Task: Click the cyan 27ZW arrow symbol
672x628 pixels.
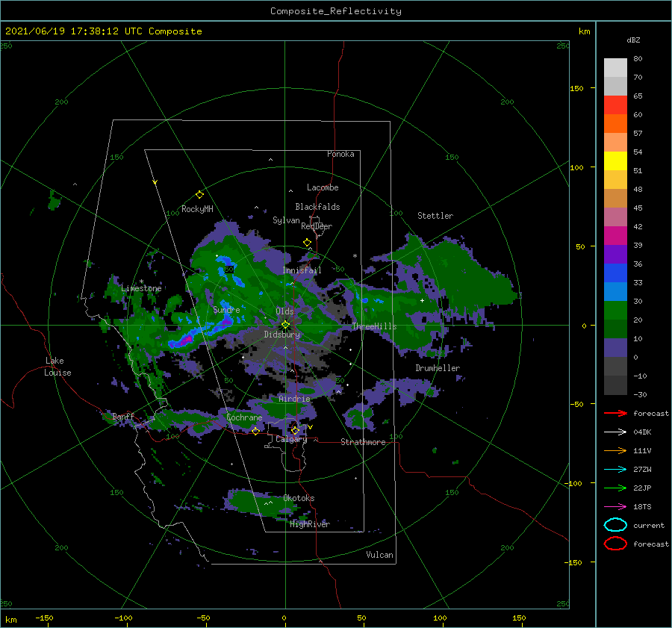Action: pos(615,470)
